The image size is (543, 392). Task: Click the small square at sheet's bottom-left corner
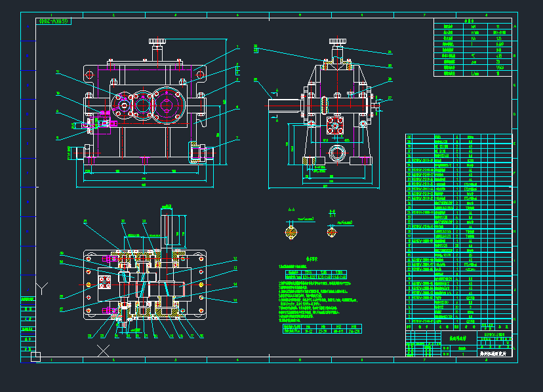click(x=36, y=356)
